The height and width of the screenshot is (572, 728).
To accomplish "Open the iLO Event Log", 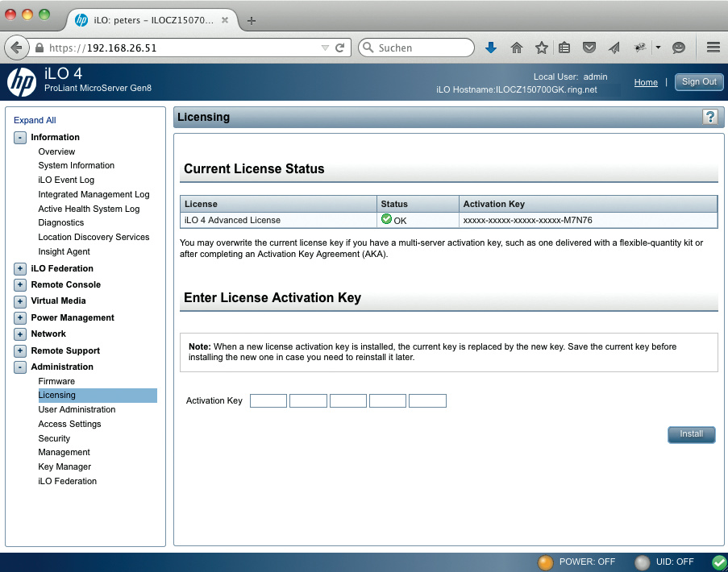I will (x=66, y=180).
